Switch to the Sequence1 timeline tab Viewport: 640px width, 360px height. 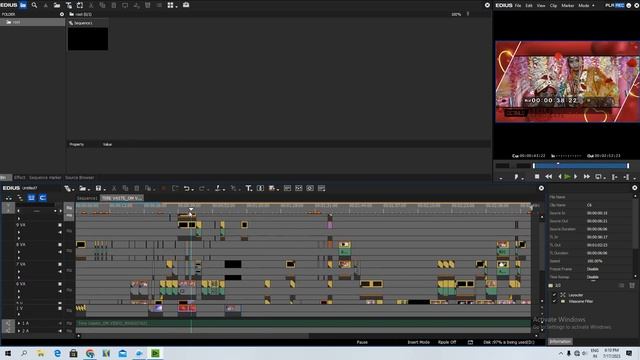[x=87, y=198]
